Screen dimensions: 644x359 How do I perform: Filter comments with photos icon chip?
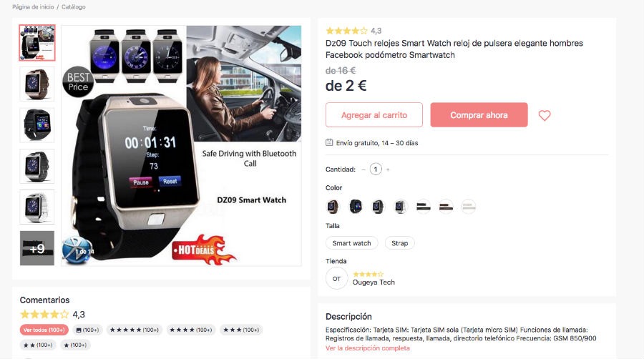[87, 330]
